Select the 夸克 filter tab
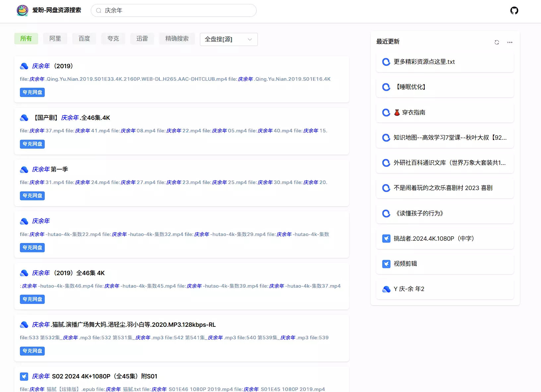 pos(113,39)
